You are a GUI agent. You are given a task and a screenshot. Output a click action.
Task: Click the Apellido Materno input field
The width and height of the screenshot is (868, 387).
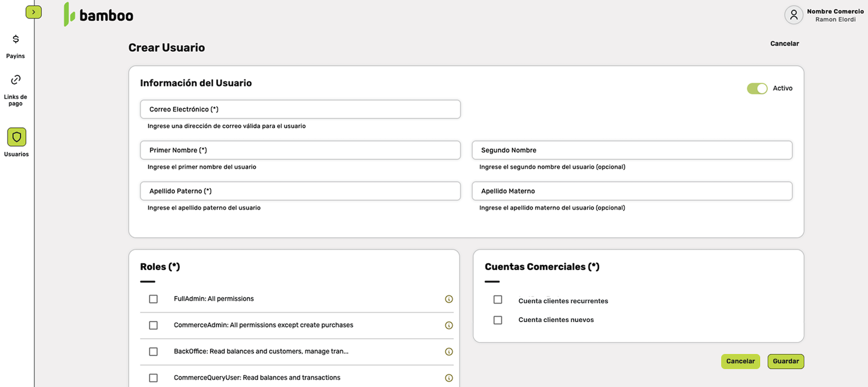(632, 191)
